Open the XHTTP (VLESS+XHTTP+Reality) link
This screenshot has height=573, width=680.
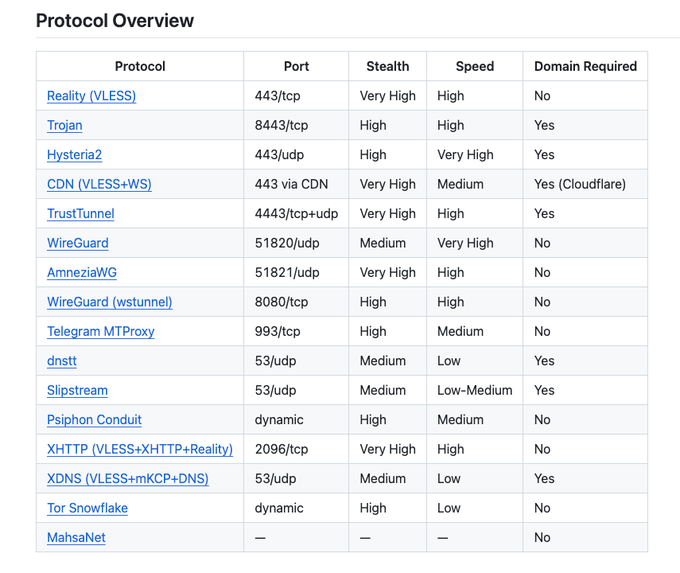point(140,450)
